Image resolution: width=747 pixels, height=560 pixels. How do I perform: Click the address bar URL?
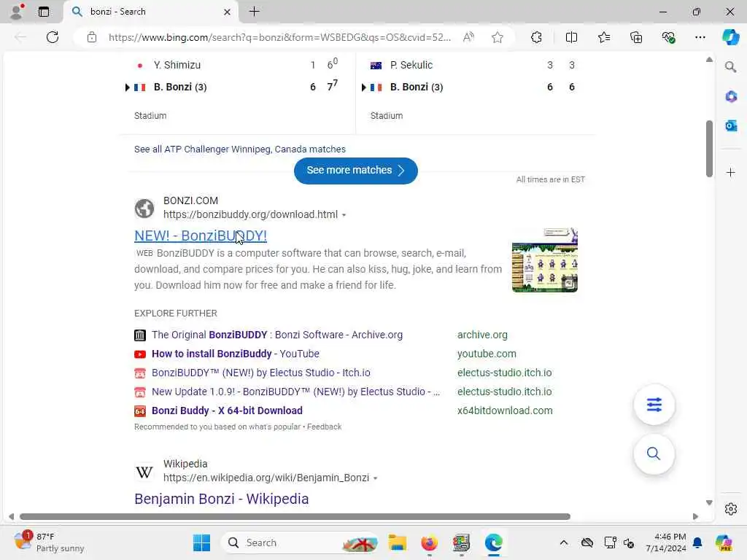point(279,37)
